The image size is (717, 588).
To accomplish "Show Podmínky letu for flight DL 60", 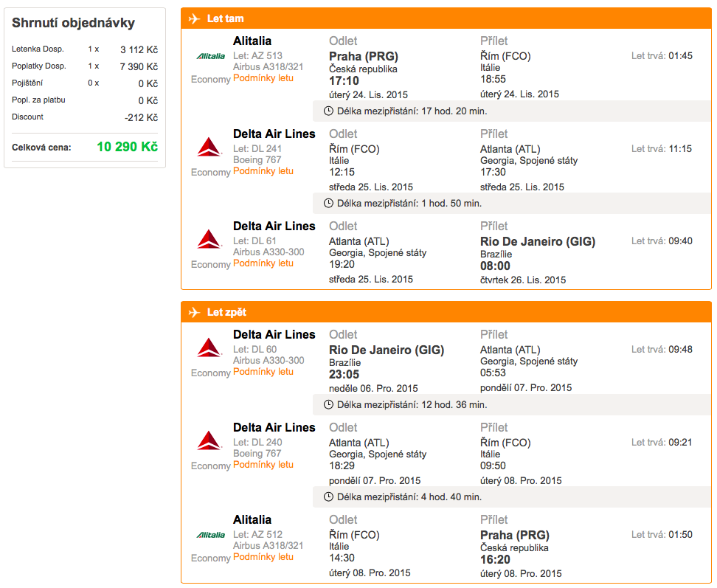I will coord(263,372).
